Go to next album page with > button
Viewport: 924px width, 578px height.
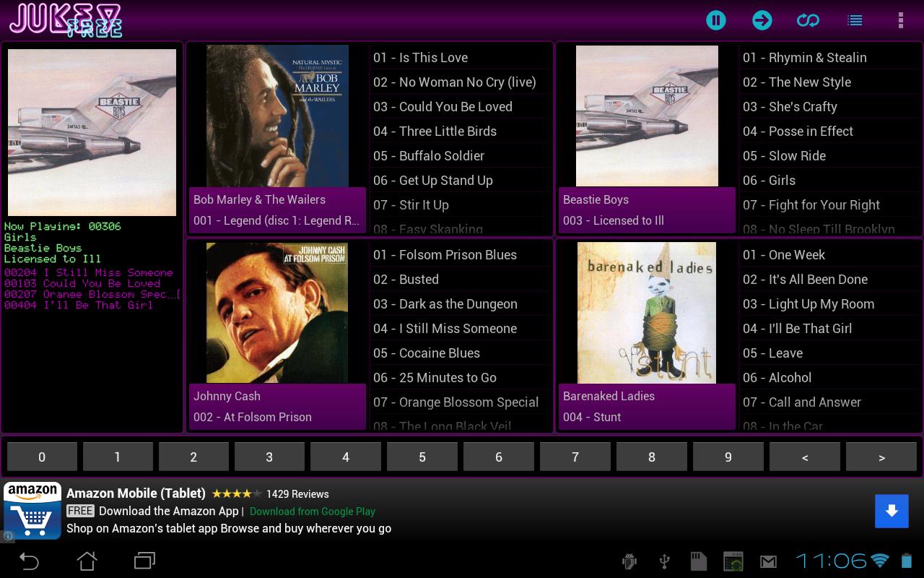[881, 457]
